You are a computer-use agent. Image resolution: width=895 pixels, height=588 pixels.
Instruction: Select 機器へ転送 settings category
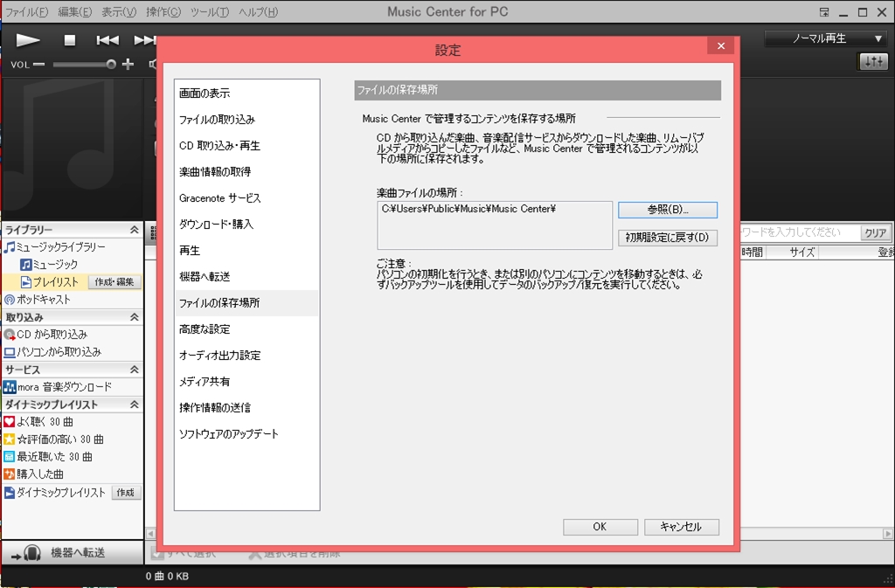246,277
